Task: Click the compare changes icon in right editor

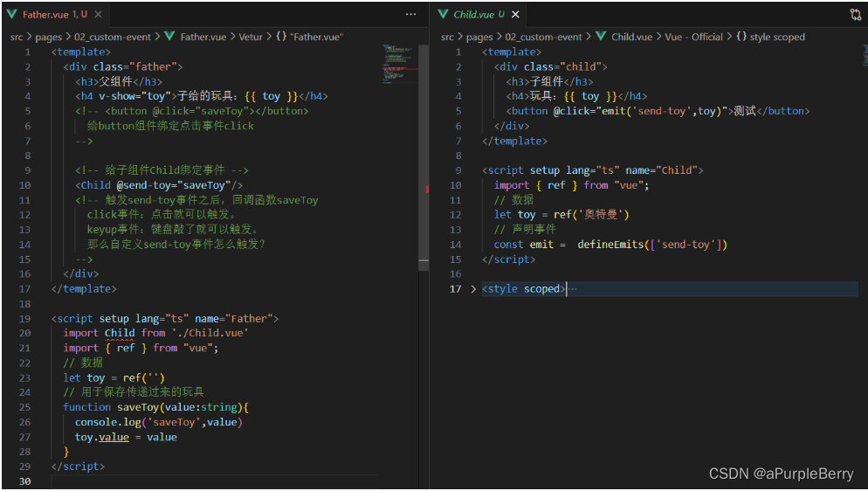Action: point(856,14)
